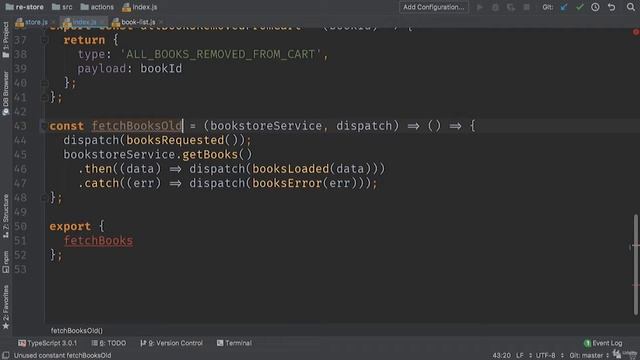This screenshot has width=640, height=360.
Task: Open the Event Log panel
Action: pos(603,343)
